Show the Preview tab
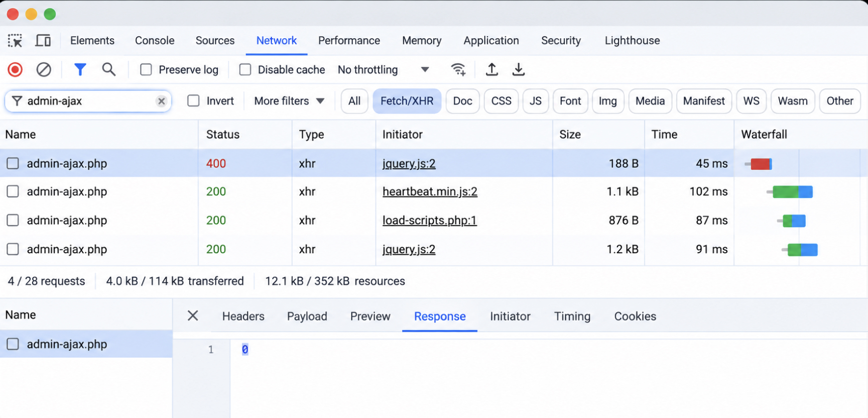This screenshot has height=418, width=868. coord(370,316)
